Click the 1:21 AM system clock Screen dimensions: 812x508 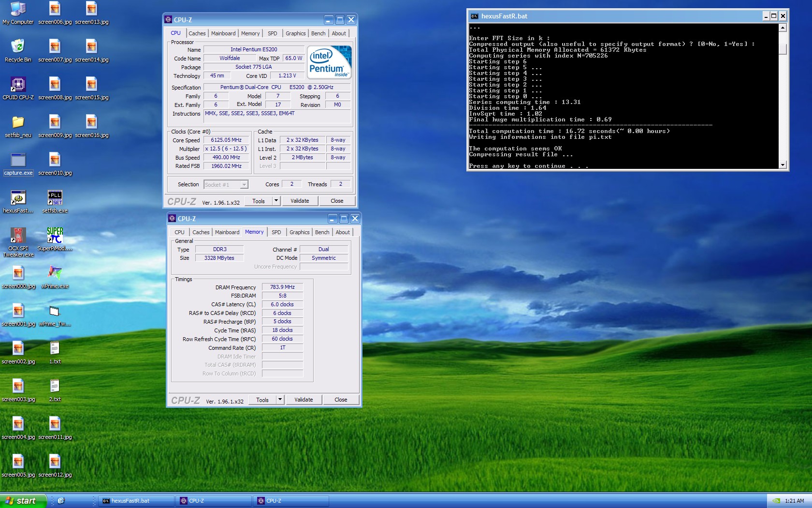(x=795, y=501)
